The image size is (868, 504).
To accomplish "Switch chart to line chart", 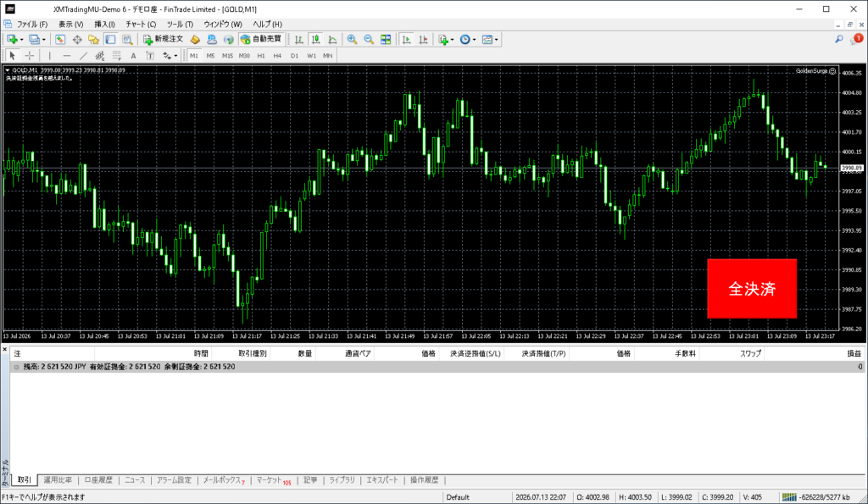I will 332,39.
